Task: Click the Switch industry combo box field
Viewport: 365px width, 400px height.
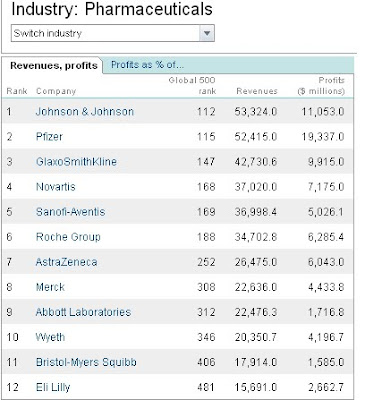Action: (113, 33)
